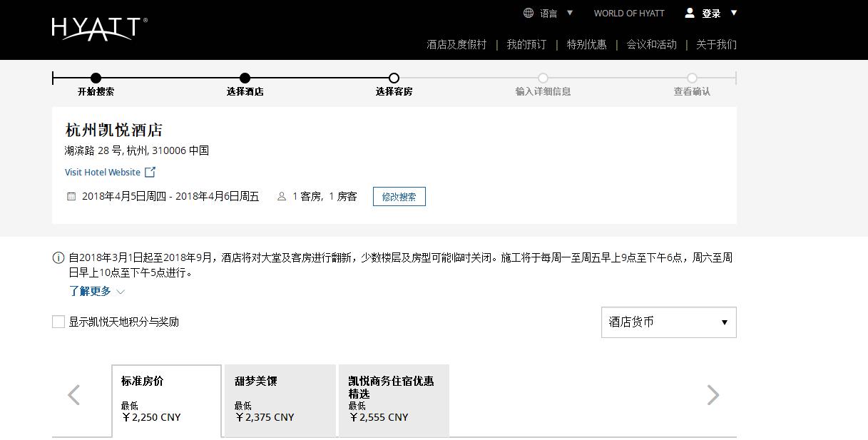
Task: Open 会议和活动 menu
Action: pyautogui.click(x=651, y=44)
